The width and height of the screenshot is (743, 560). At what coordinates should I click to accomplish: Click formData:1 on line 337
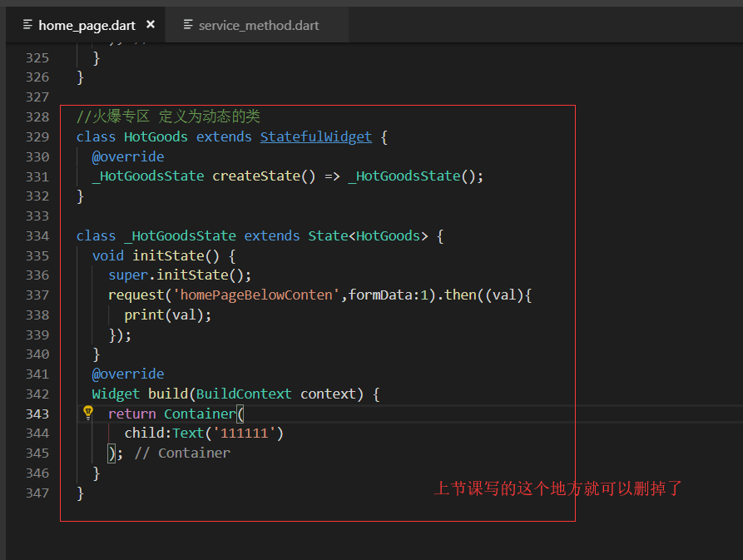(x=388, y=295)
